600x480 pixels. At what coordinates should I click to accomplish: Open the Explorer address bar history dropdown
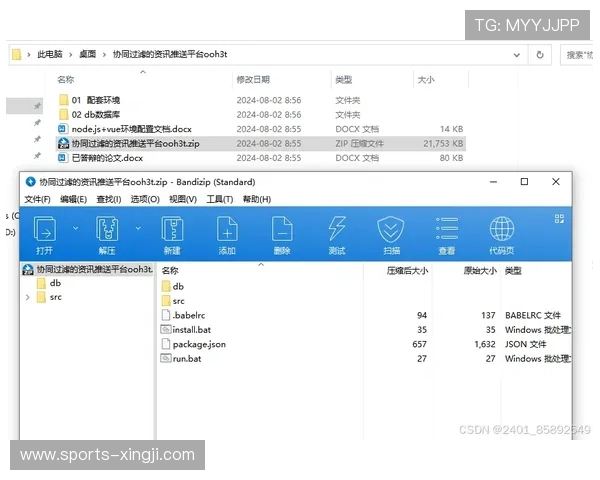coord(517,55)
